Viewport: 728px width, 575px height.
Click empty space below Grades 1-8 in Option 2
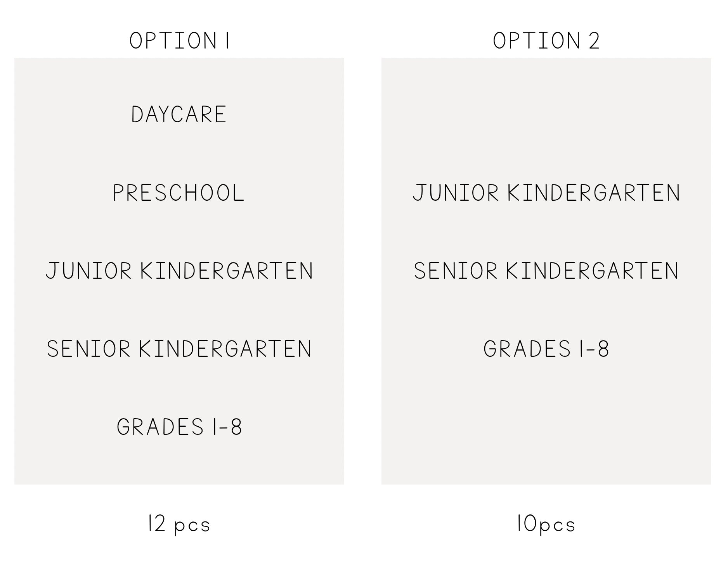546,427
